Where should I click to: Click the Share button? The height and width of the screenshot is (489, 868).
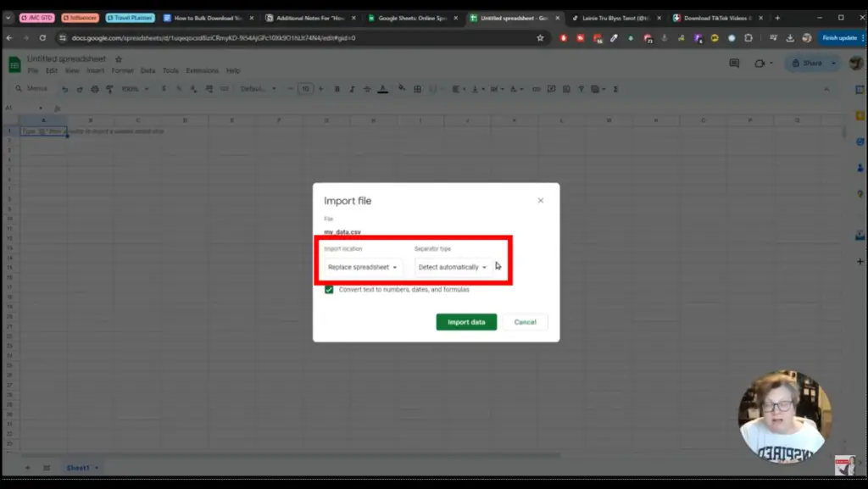pyautogui.click(x=808, y=63)
